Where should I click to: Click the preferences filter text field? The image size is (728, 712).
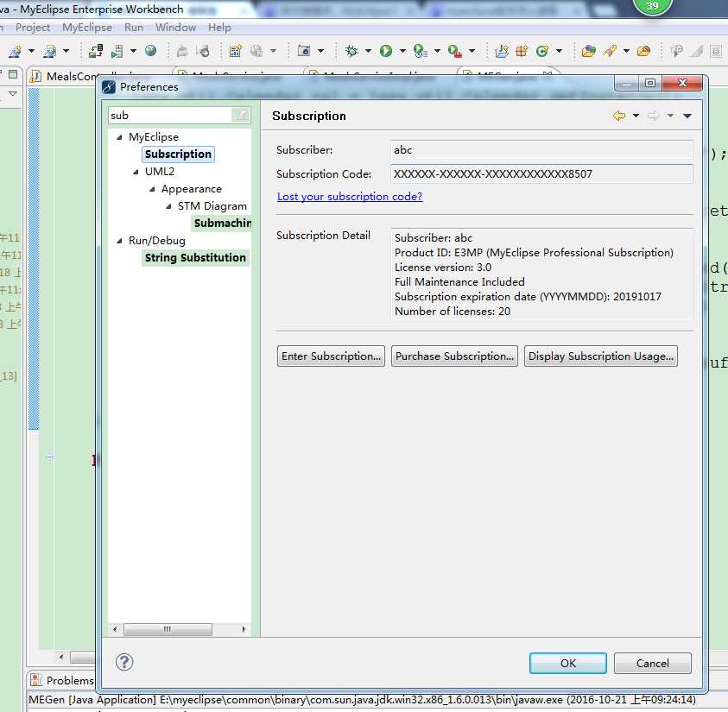170,115
